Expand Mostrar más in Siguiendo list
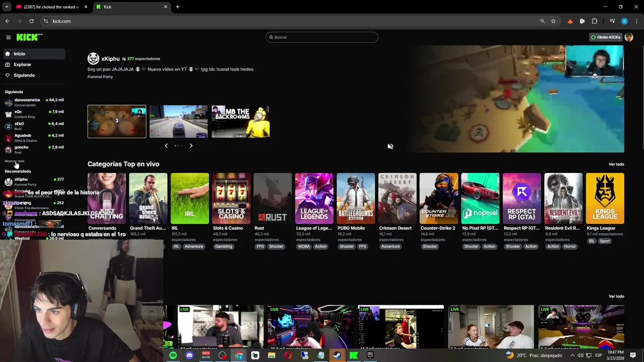This screenshot has width=644, height=362. pos(15,161)
